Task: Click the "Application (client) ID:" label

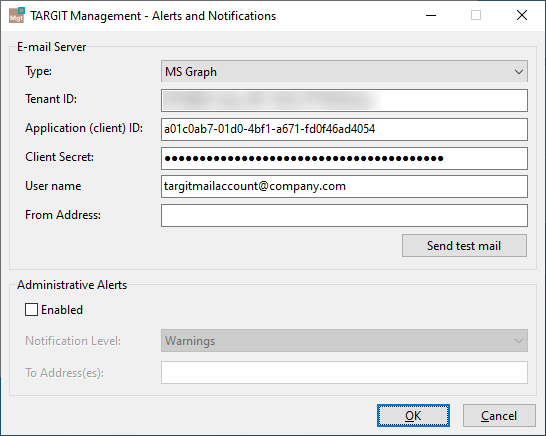Action: click(x=84, y=128)
